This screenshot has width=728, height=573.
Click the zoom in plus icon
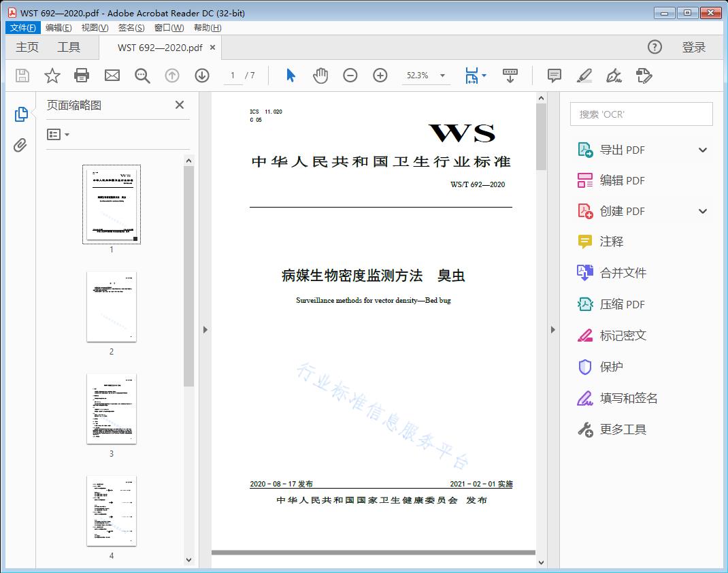[x=380, y=76]
